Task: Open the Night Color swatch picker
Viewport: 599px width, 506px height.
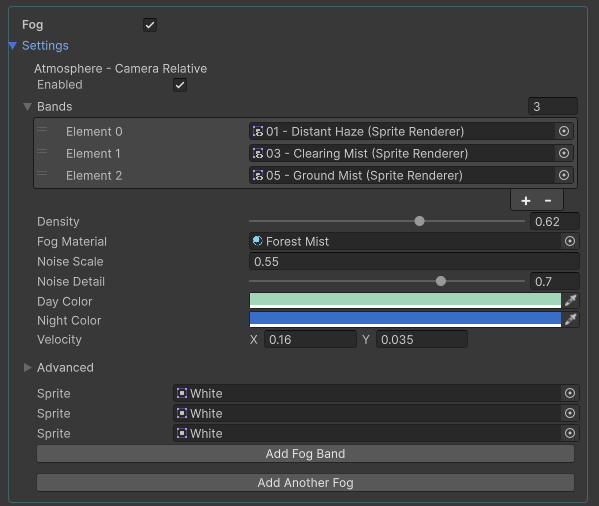Action: (405, 319)
